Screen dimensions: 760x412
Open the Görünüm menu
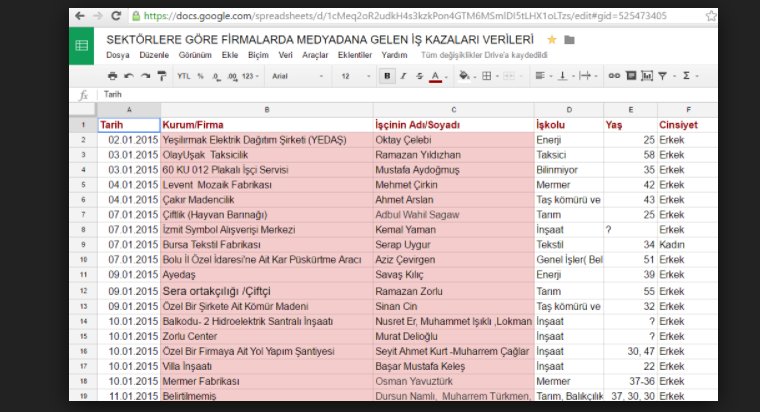tap(195, 55)
